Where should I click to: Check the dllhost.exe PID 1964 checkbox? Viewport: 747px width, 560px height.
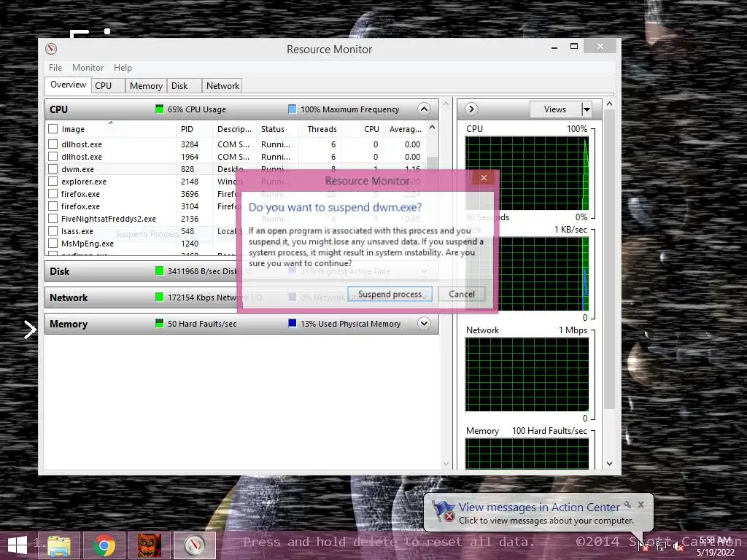tap(53, 156)
